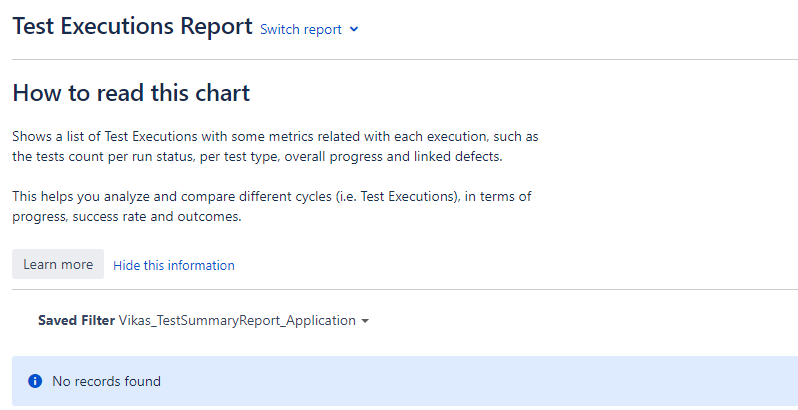Open the Switch report menu

(x=309, y=30)
